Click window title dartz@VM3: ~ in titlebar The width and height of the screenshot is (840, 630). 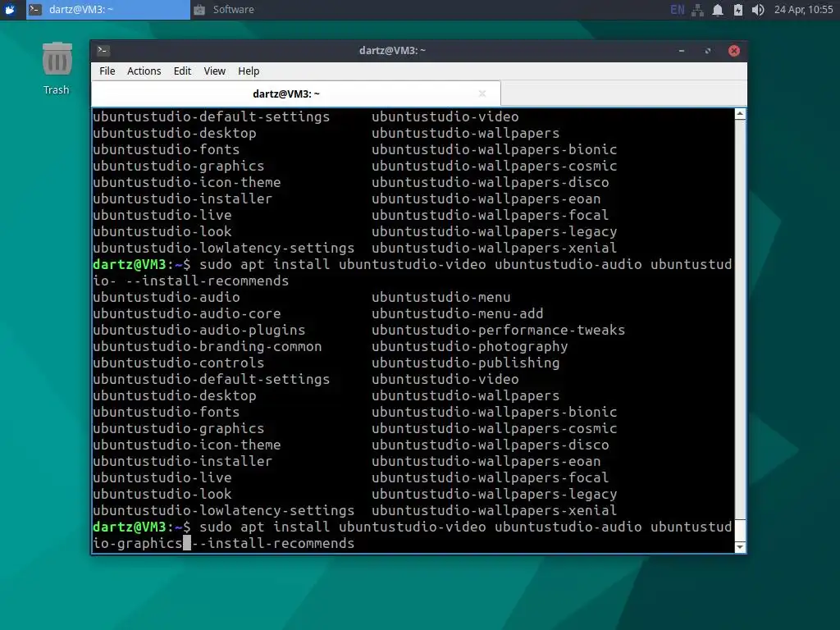point(392,50)
